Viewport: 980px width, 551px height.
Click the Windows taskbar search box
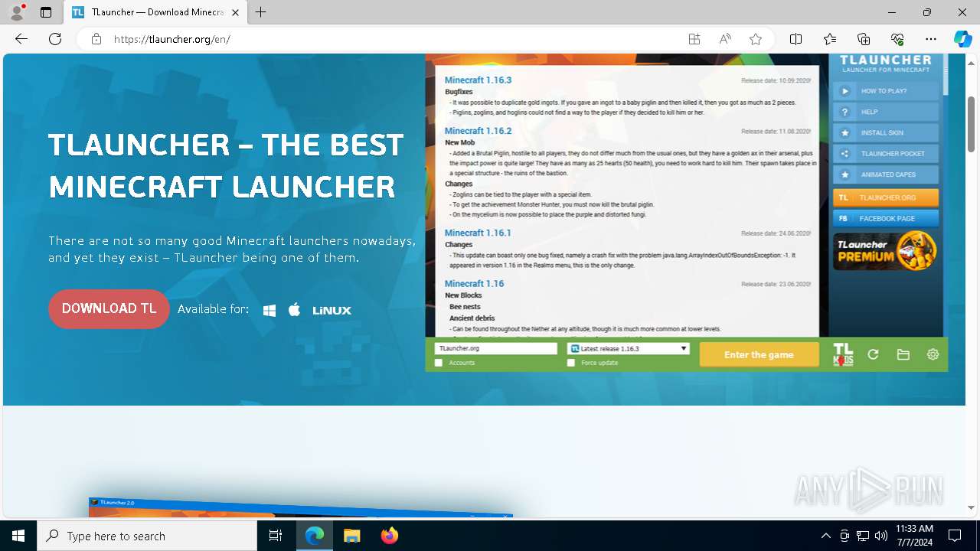[147, 536]
